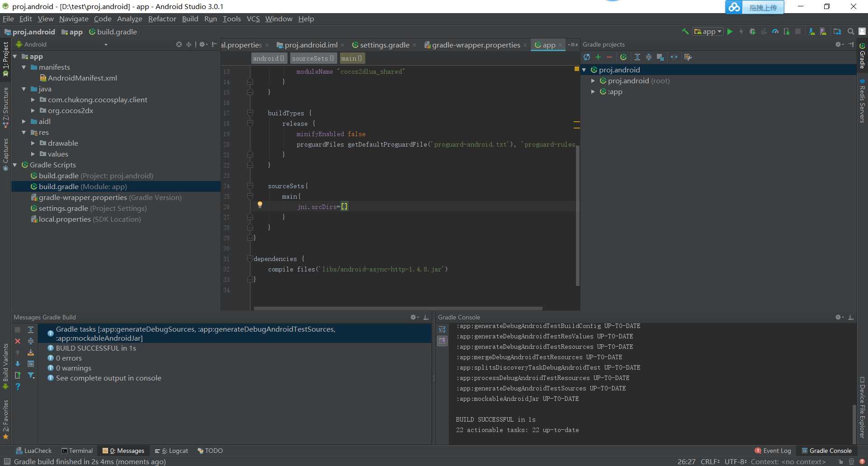Expand :app in Gradle projects
Screen dimensions: 868x466
pyautogui.click(x=593, y=91)
